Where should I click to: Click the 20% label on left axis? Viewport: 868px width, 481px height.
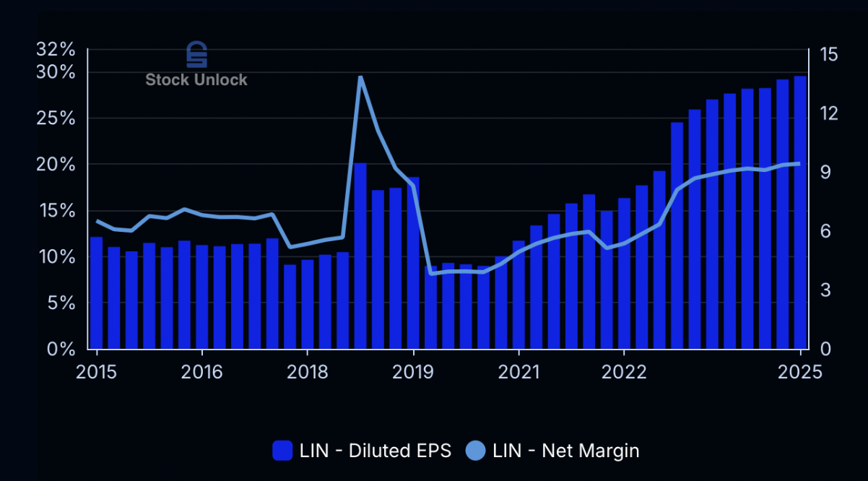[x=56, y=165]
